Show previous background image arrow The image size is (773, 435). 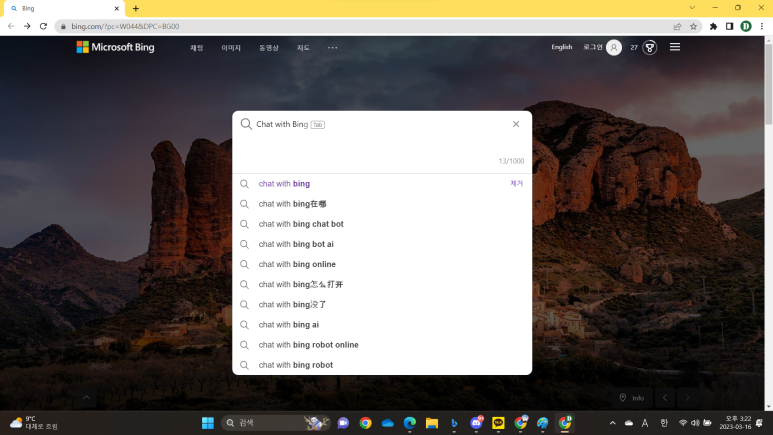click(x=665, y=398)
